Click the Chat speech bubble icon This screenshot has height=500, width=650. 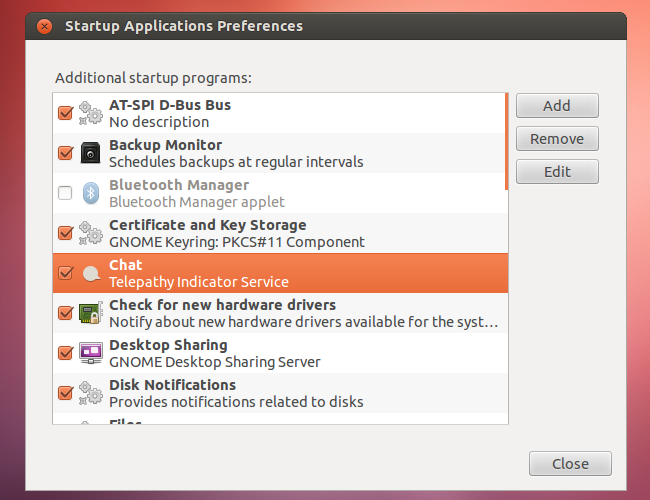(x=90, y=273)
